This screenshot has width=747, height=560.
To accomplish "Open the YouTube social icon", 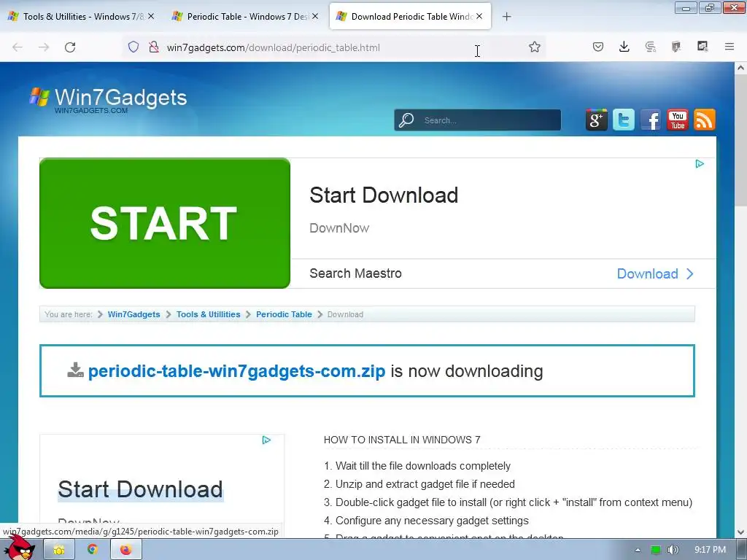I will (x=678, y=120).
